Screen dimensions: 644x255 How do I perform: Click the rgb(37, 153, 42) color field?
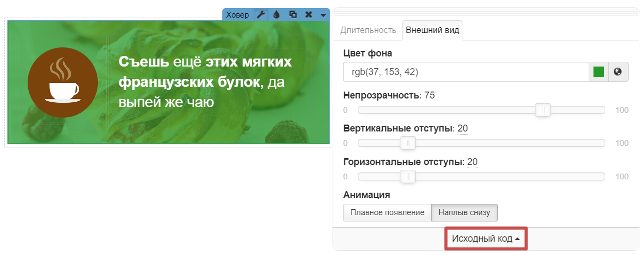[465, 72]
